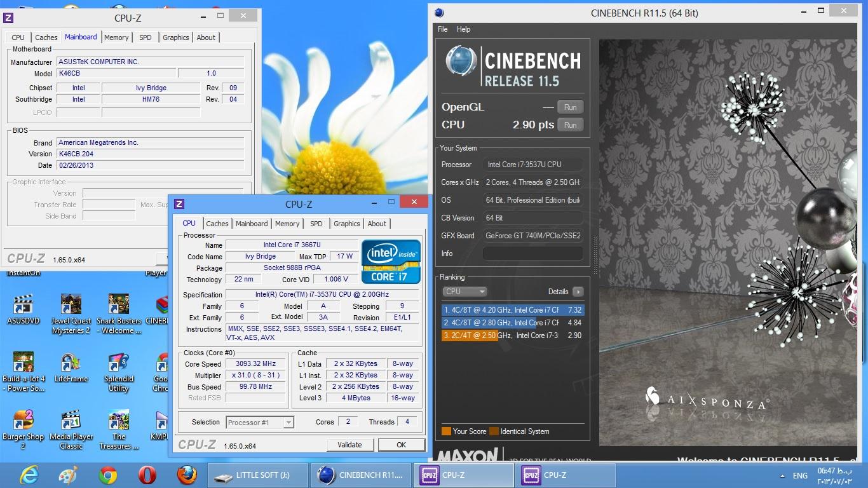Screen dimensions: 868x488
Task: Run the CPU benchmark
Action: 570,125
